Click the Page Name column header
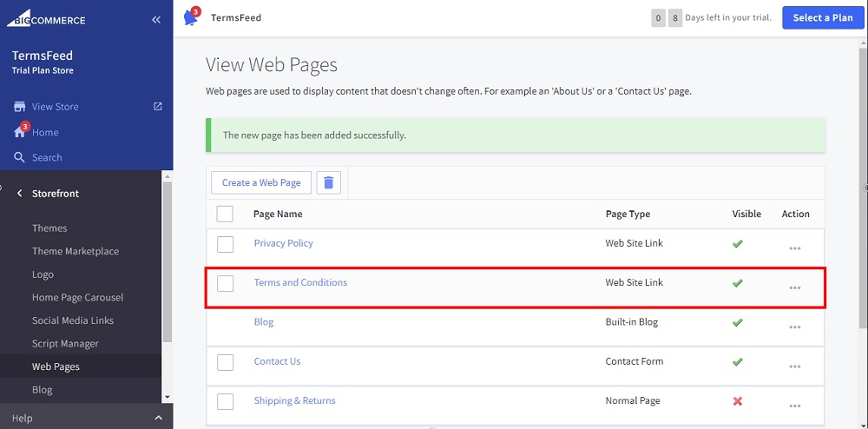 [x=278, y=214]
